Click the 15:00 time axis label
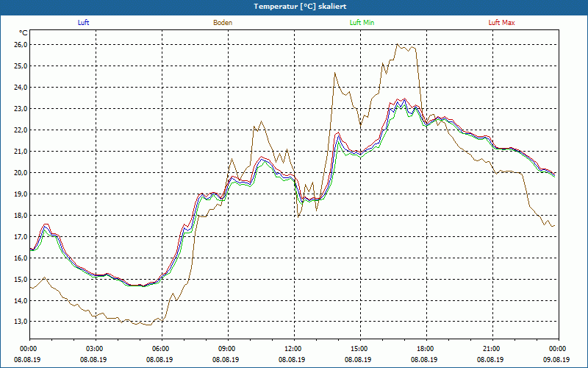588x368 pixels. pos(360,349)
